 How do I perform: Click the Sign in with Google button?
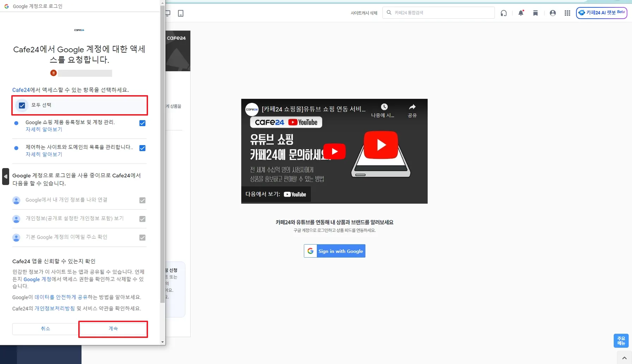[x=335, y=251]
